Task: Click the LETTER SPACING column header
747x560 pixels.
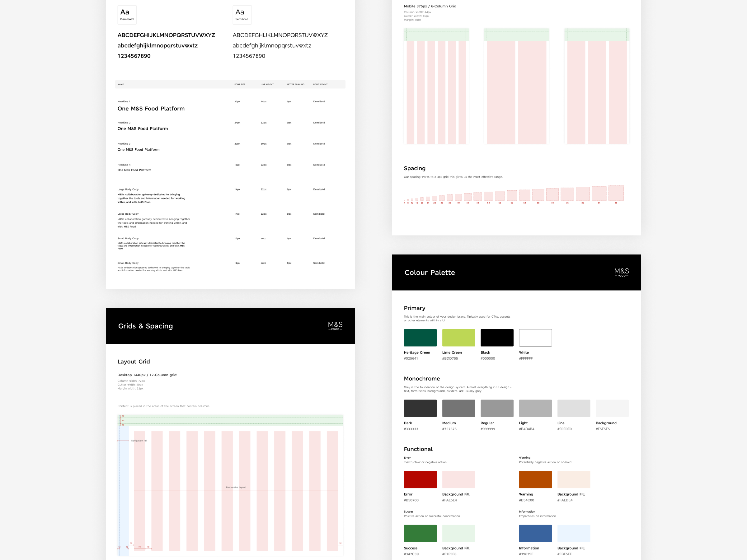Action: pos(295,84)
